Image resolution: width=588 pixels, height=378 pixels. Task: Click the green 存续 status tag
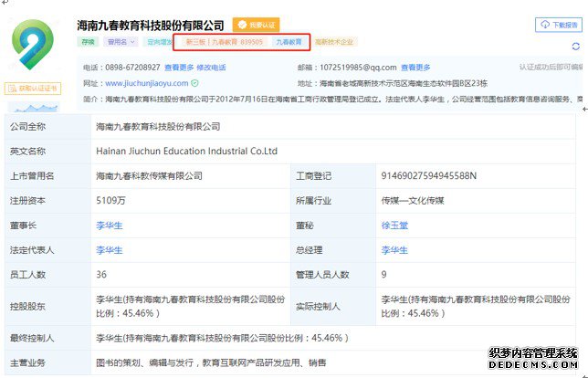pos(89,42)
